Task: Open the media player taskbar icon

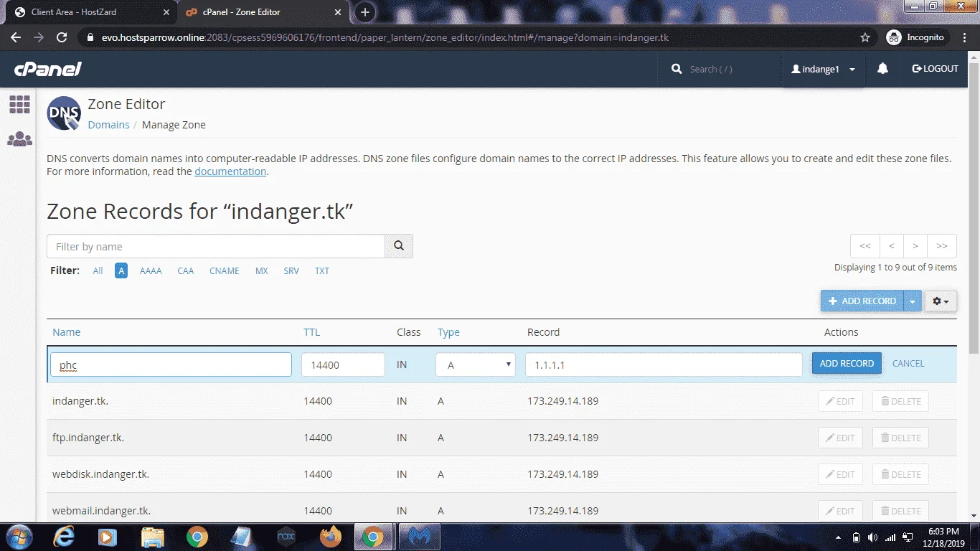Action: (x=108, y=537)
